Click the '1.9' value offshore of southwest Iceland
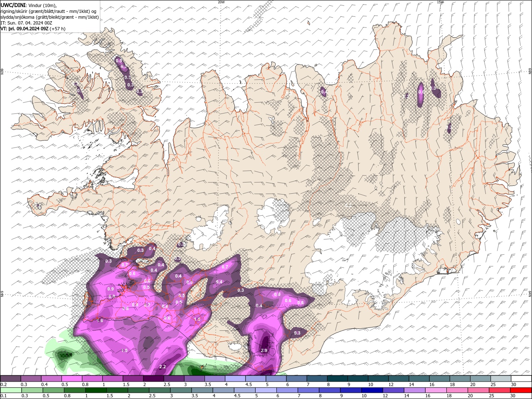Screen dimensions: 532x399 click(x=124, y=351)
